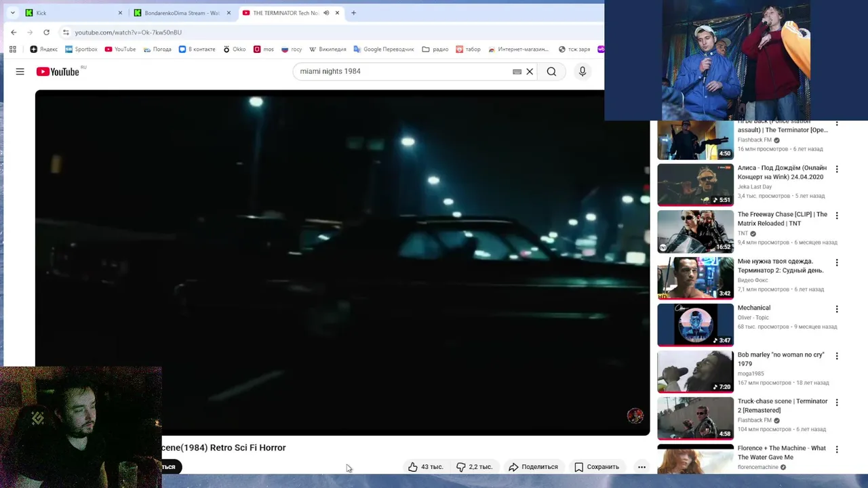868x488 pixels.
Task: Open options menu for The Freeway Chase video
Action: click(x=837, y=216)
